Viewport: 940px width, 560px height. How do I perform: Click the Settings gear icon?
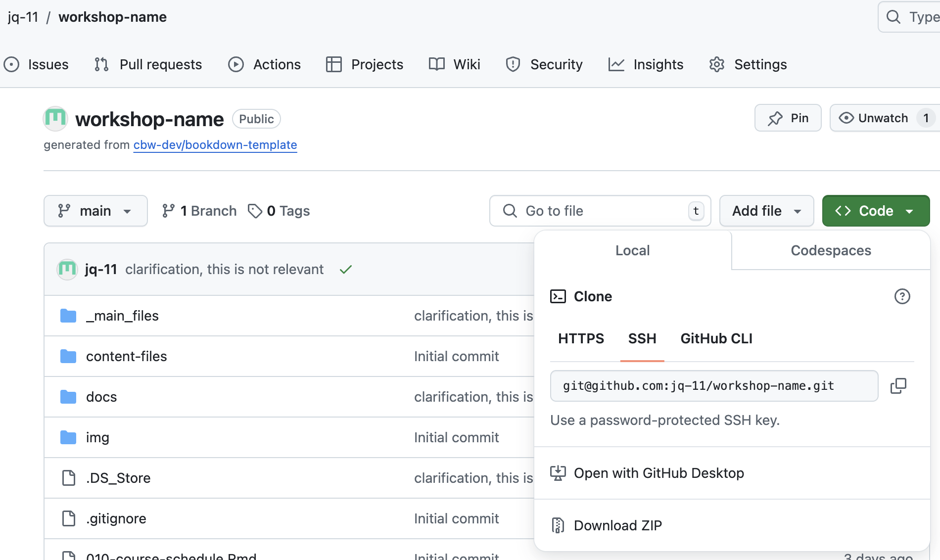pyautogui.click(x=716, y=64)
